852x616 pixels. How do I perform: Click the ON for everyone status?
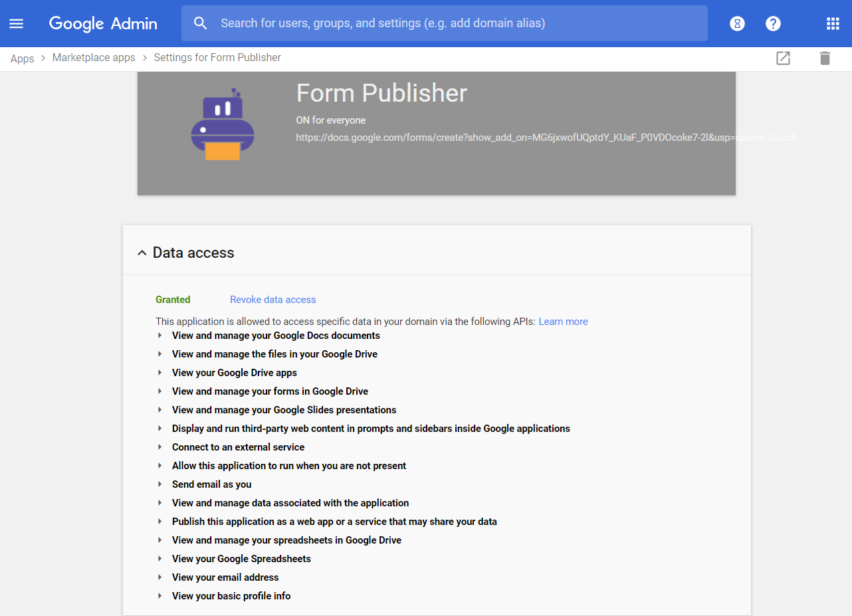(331, 120)
